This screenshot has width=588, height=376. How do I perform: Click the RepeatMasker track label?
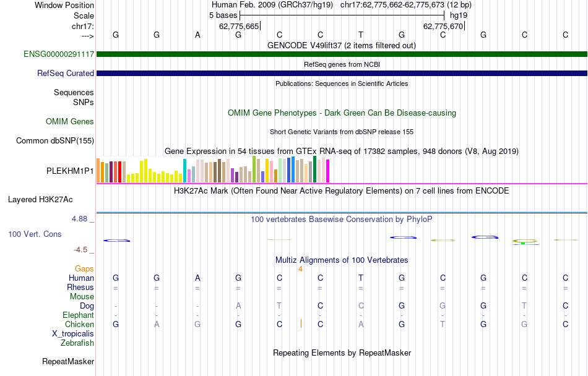click(68, 361)
